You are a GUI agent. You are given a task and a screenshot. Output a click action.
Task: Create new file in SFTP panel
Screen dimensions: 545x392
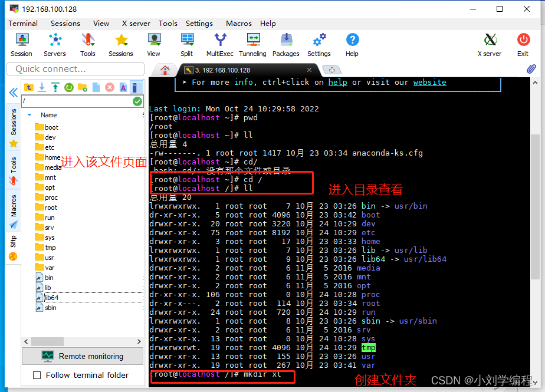point(96,87)
